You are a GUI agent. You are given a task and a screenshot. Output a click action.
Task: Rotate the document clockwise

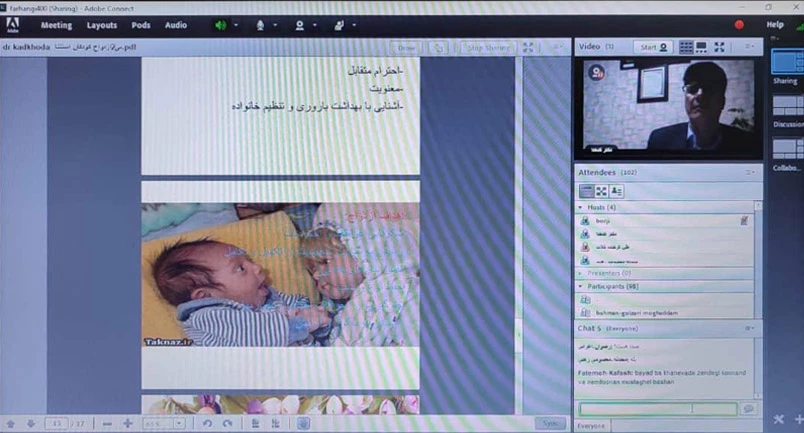click(227, 423)
